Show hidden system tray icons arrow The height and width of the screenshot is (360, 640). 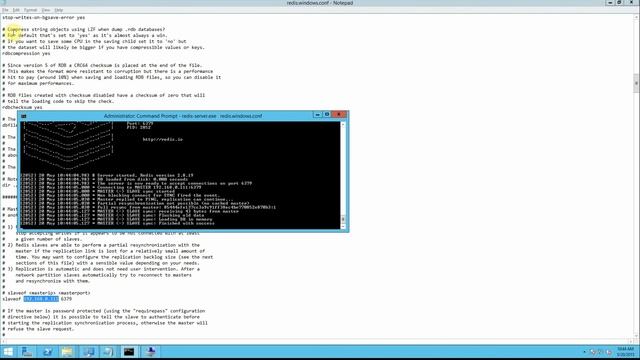coord(584,352)
